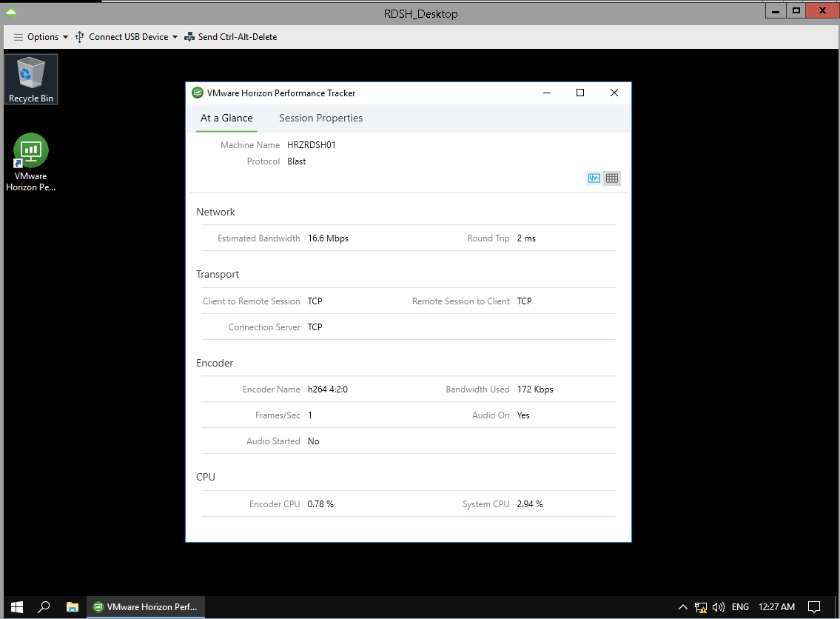This screenshot has width=840, height=619.
Task: Switch to the table view icon
Action: click(x=612, y=178)
